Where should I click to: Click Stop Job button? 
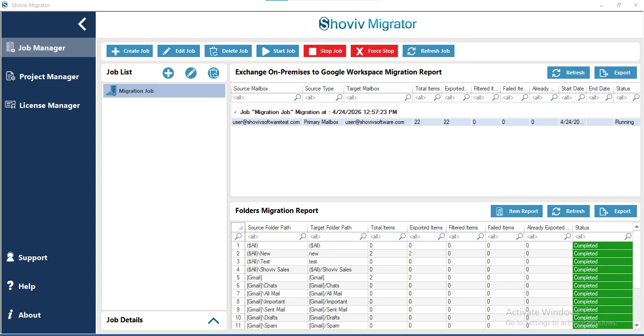click(325, 51)
